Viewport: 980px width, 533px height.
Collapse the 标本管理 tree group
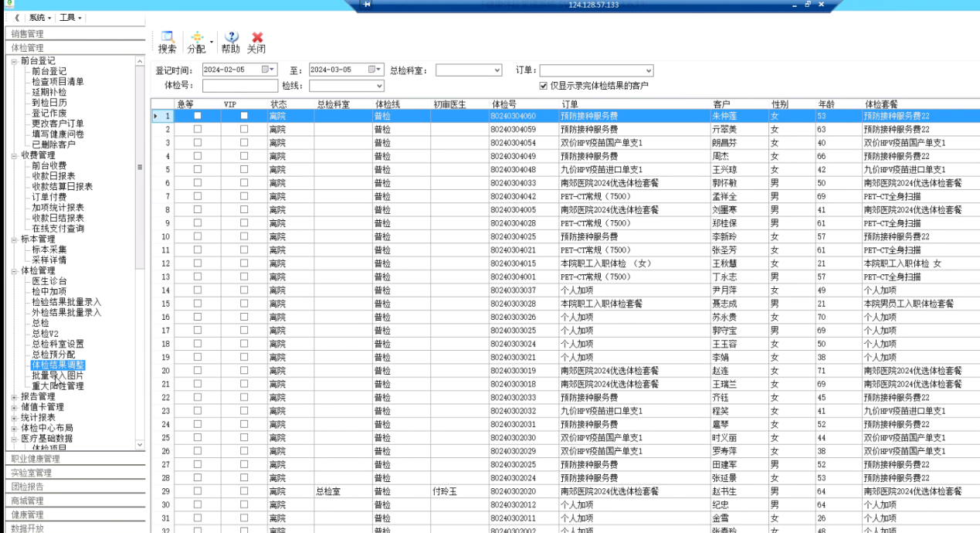(x=15, y=239)
